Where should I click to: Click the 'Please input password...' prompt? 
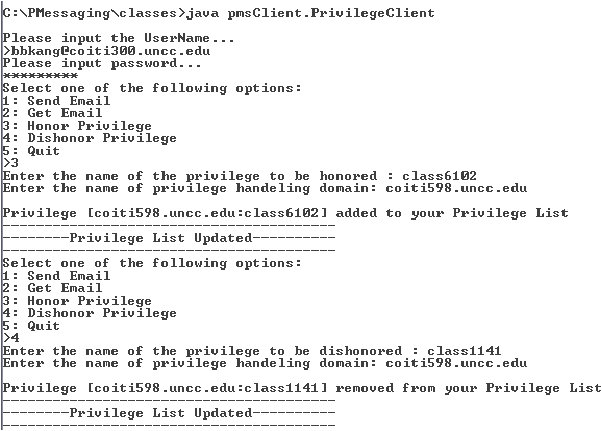pyautogui.click(x=102, y=63)
